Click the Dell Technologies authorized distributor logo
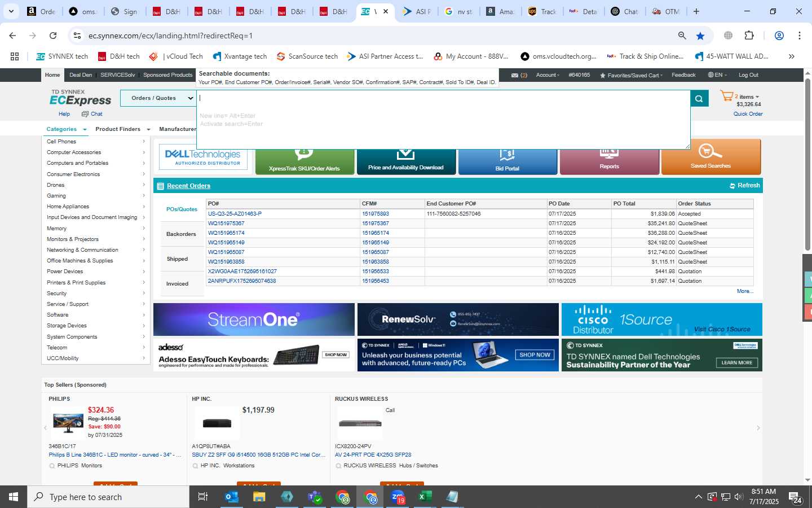 [x=204, y=157]
